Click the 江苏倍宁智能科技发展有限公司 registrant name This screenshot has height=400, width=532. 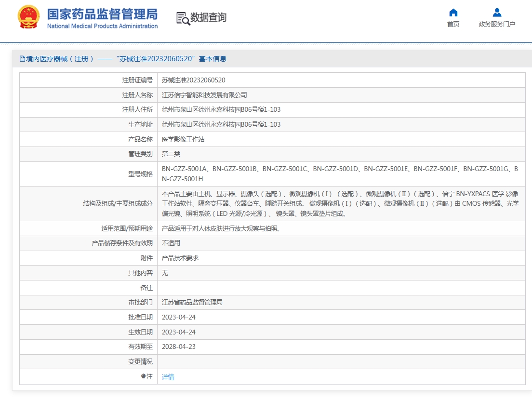click(x=204, y=95)
